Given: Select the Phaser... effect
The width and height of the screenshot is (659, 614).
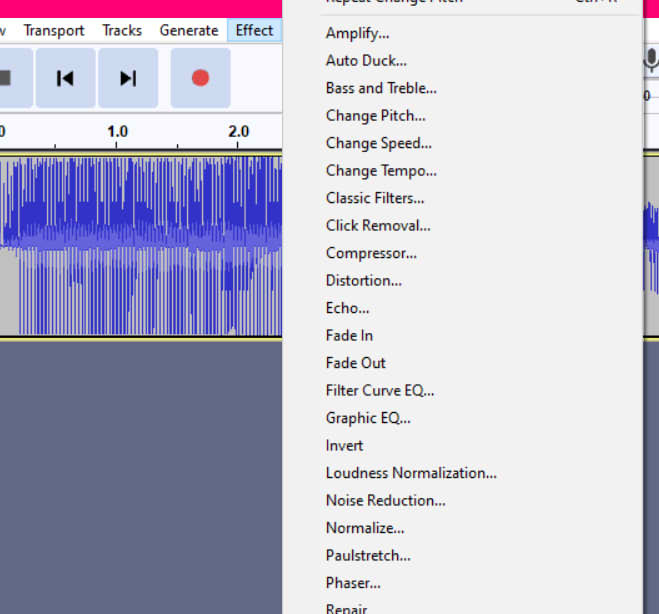Looking at the screenshot, I should (x=462, y=583).
